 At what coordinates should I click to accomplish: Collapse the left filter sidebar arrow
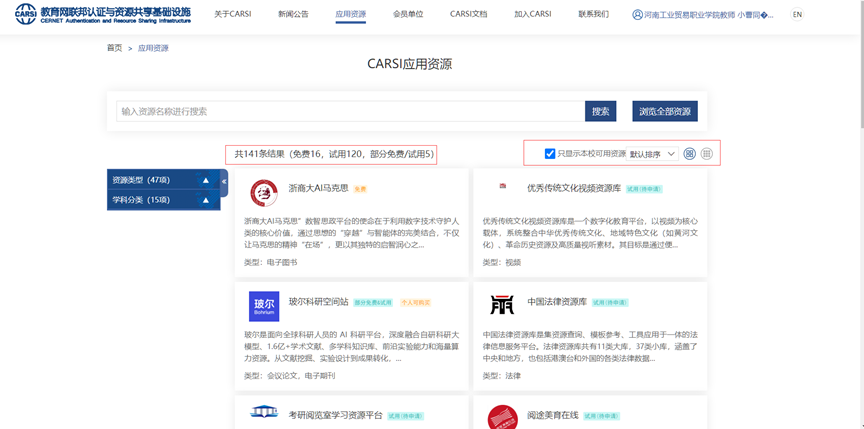pyautogui.click(x=224, y=182)
